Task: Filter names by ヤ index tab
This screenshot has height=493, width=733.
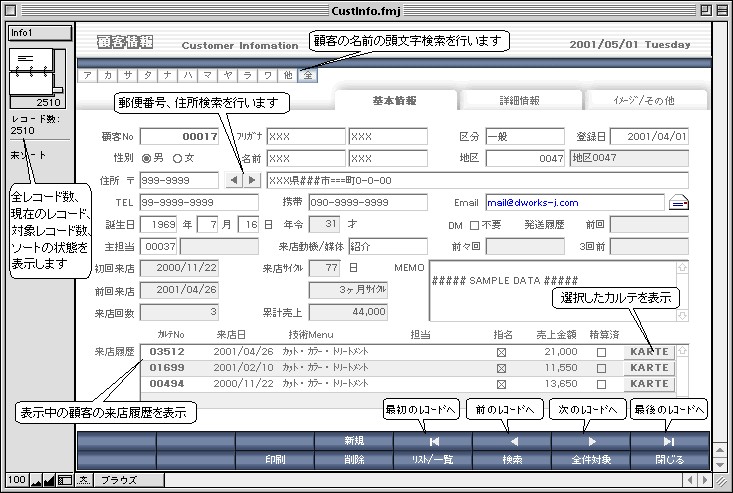Action: click(x=228, y=75)
